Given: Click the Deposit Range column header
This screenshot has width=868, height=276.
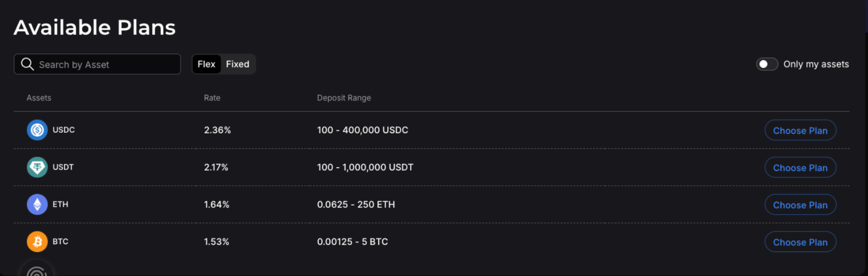Looking at the screenshot, I should (344, 98).
